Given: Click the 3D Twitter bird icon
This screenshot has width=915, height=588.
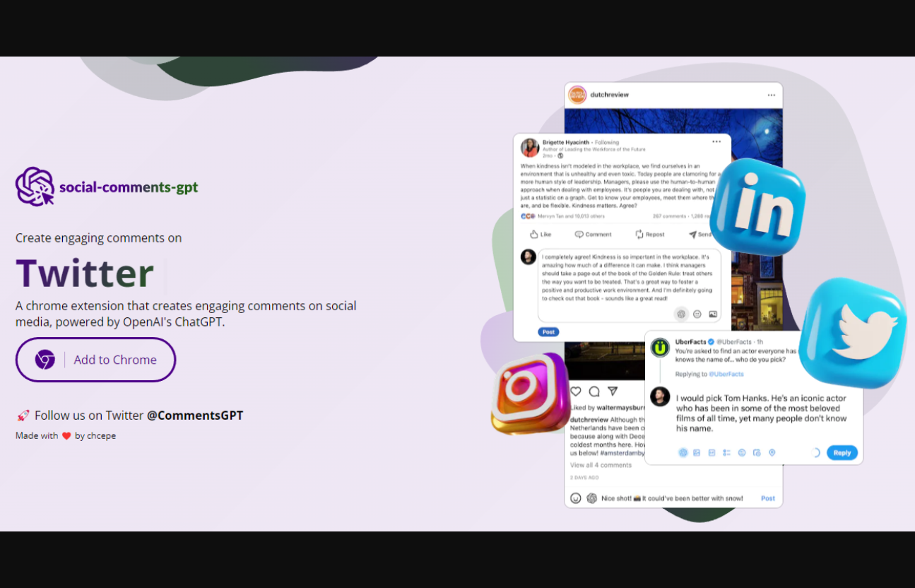Looking at the screenshot, I should (853, 331).
